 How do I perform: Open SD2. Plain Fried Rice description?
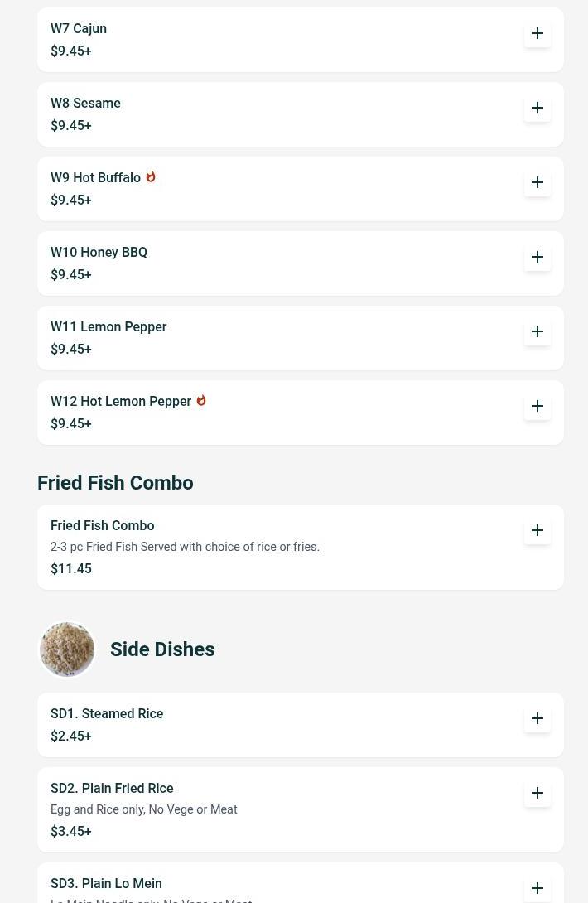tap(143, 809)
